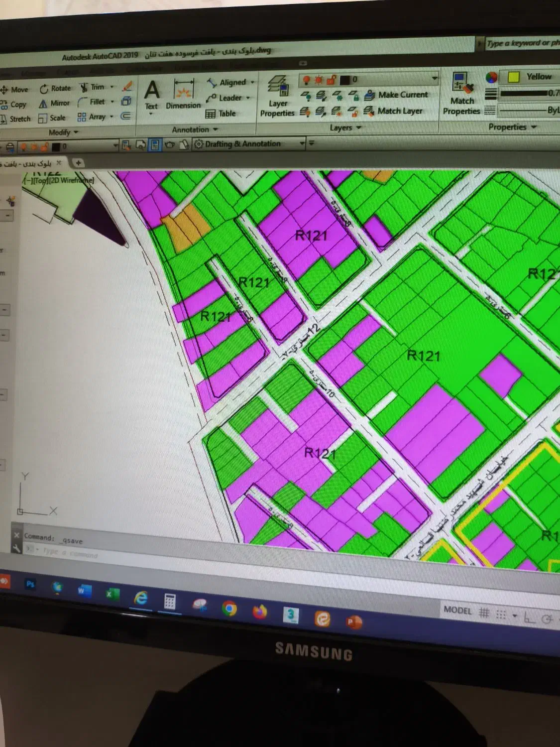Toggle the grid display in status bar
Image resolution: width=560 pixels, height=747 pixels.
484,613
